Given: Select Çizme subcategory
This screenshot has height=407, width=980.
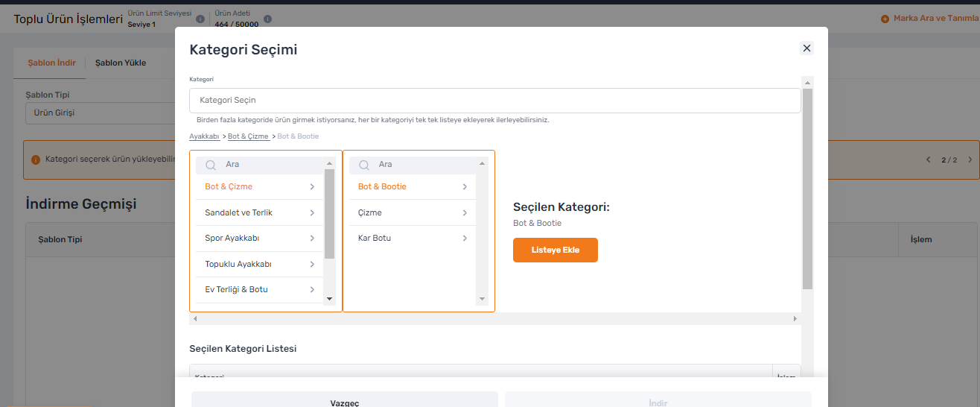Looking at the screenshot, I should coord(413,213).
